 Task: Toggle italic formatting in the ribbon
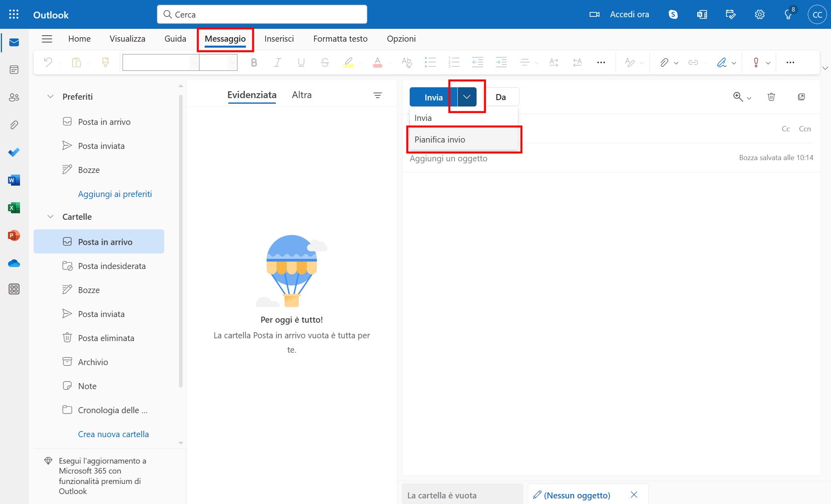click(x=277, y=62)
